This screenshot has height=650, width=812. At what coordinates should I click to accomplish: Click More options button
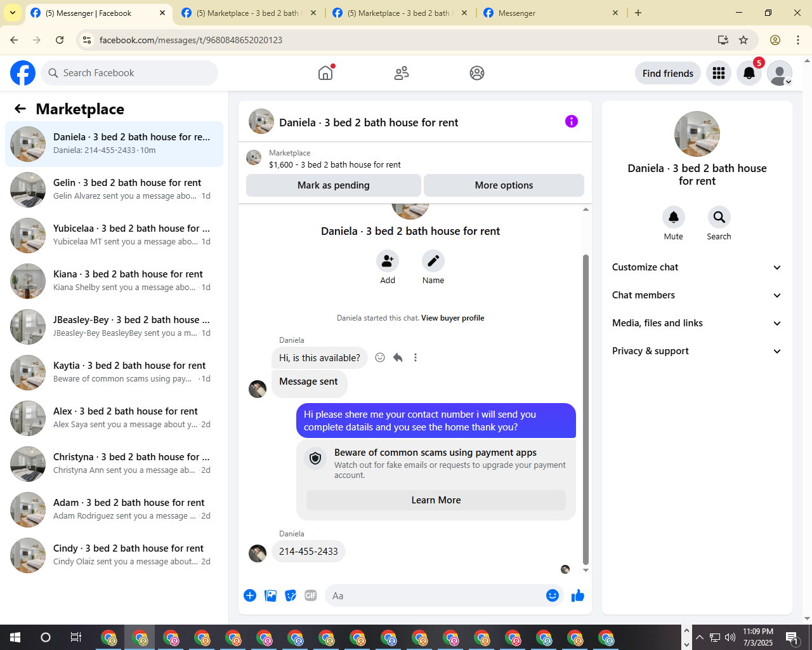pos(504,185)
